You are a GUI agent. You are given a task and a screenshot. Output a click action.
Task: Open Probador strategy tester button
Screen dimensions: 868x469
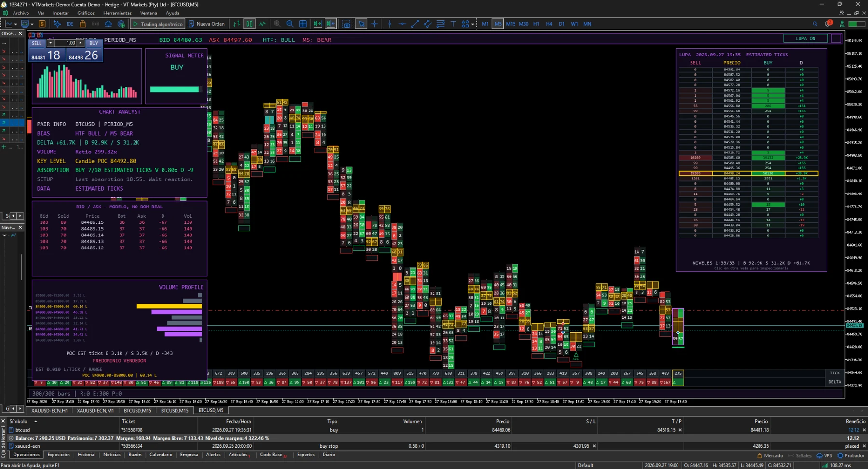click(x=851, y=455)
